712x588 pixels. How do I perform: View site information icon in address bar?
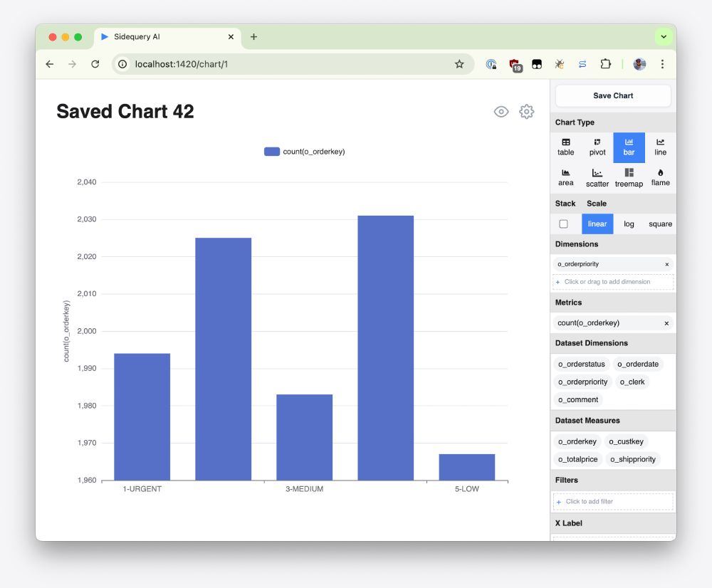[x=122, y=64]
